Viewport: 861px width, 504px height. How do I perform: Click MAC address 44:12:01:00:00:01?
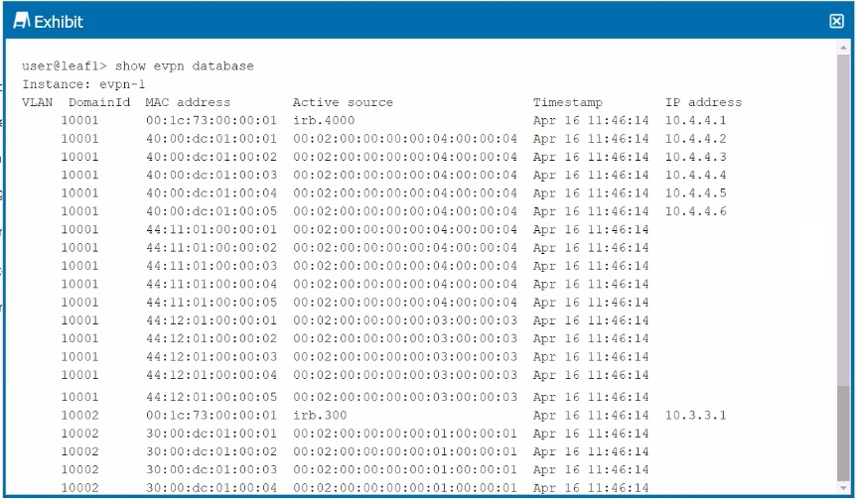[211, 320]
